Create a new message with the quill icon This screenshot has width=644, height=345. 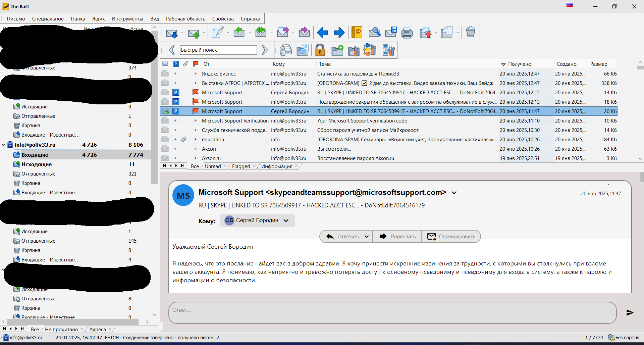[x=217, y=33]
